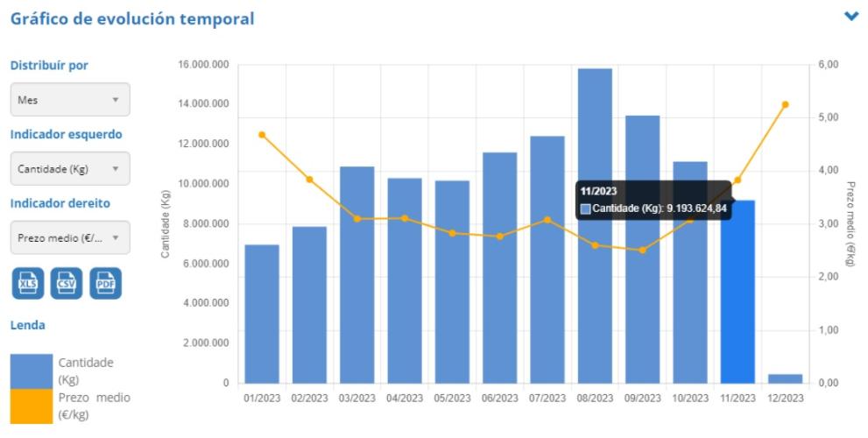Click the 01/2023 price line point
The width and height of the screenshot is (868, 438).
pyautogui.click(x=262, y=135)
